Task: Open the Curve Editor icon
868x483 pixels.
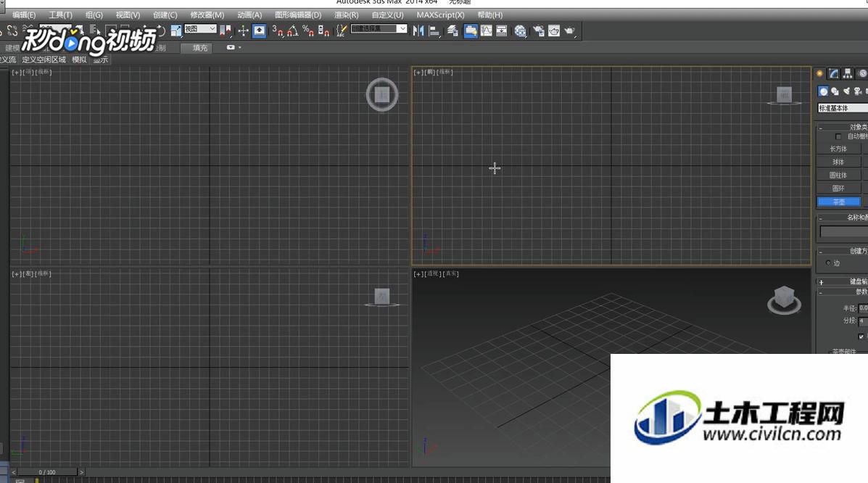Action: click(x=486, y=31)
